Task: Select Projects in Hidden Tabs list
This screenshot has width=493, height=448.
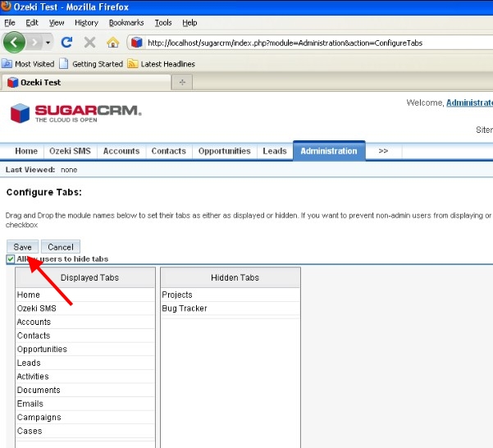Action: (x=231, y=295)
